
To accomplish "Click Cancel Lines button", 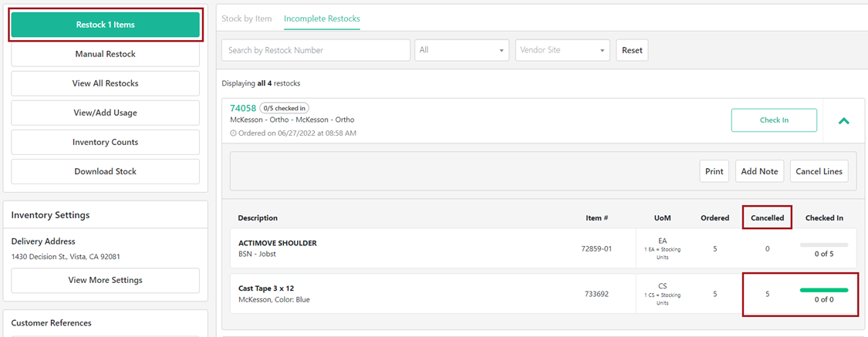I will pyautogui.click(x=819, y=171).
